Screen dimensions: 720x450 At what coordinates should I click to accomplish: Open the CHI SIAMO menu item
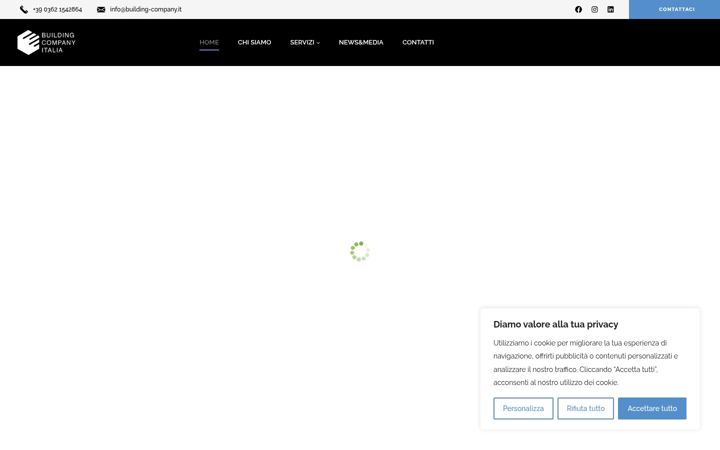click(254, 42)
